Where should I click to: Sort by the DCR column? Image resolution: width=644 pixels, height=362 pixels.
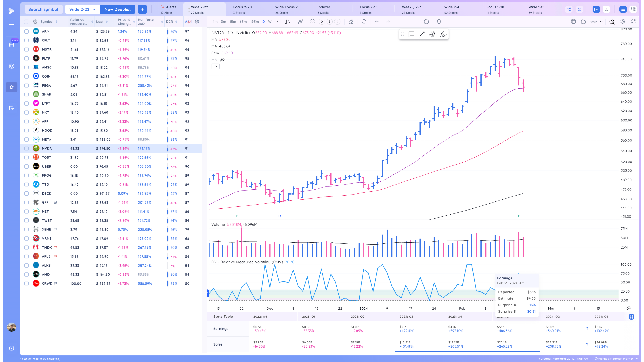(x=172, y=22)
